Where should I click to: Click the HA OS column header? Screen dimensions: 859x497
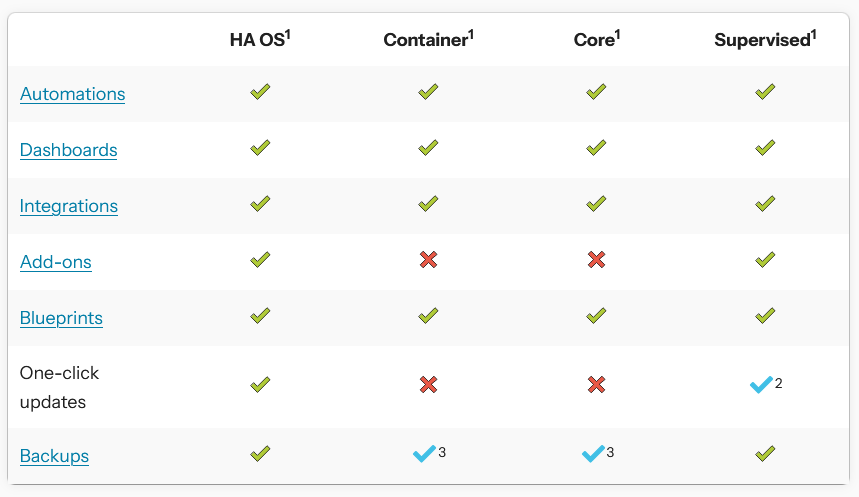pos(260,39)
